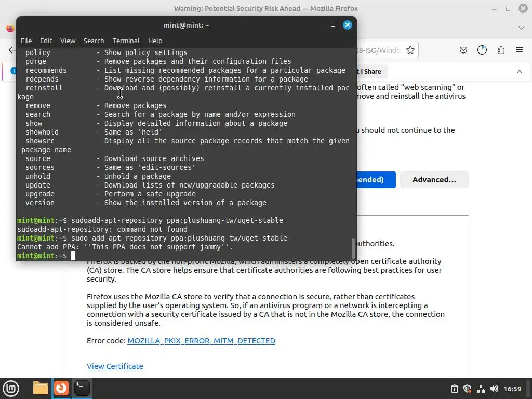Click the Firefox back arrow
This screenshot has width=532, height=399.
point(12,50)
